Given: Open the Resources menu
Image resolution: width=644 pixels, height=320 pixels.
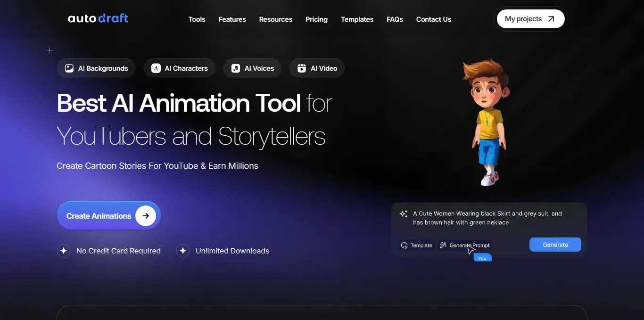Looking at the screenshot, I should coord(276,19).
